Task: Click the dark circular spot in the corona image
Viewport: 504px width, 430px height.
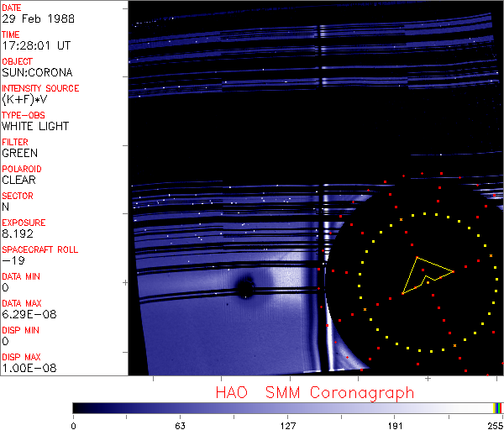Action: pos(244,289)
